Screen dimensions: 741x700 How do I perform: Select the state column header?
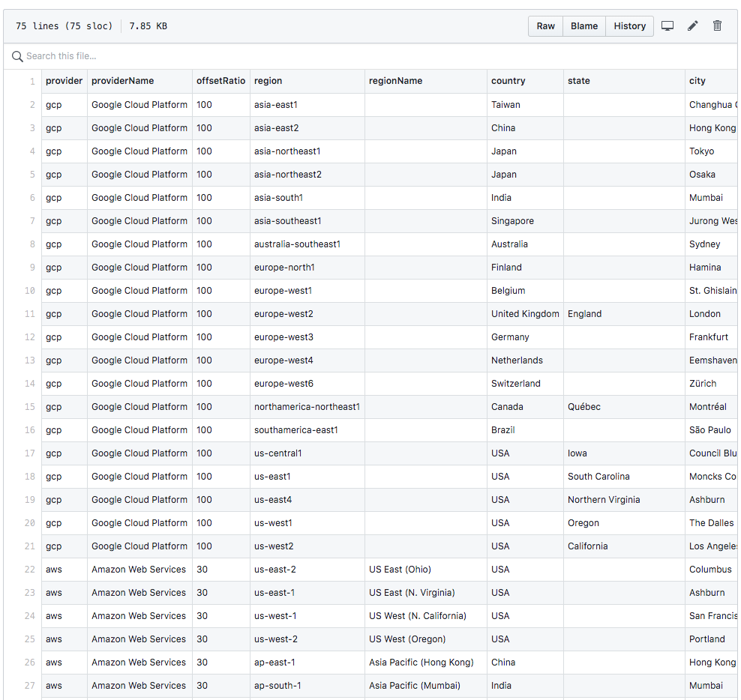coord(624,81)
